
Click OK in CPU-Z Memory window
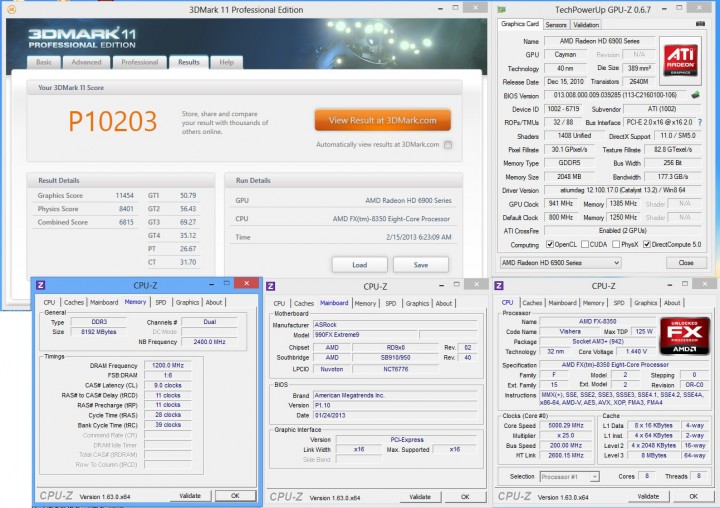point(235,496)
